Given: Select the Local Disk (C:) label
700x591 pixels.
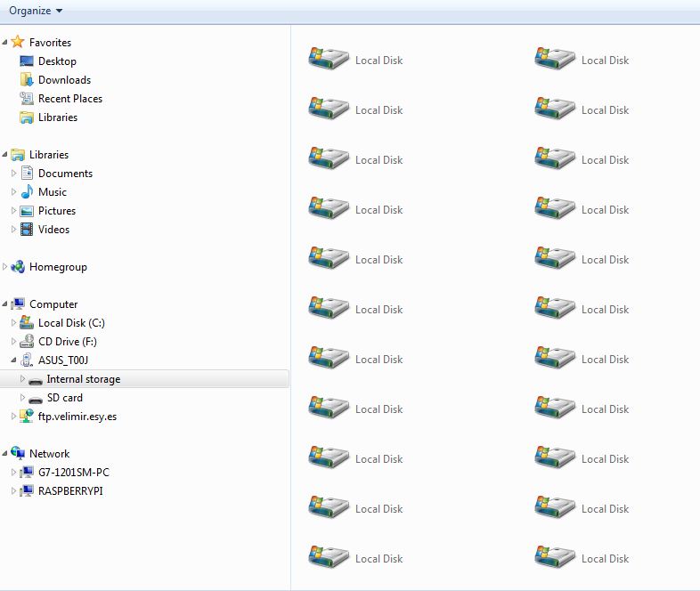Looking at the screenshot, I should tap(71, 323).
